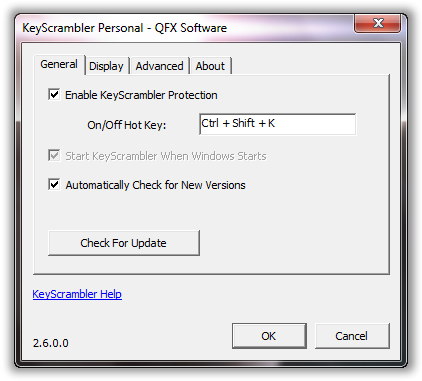Click the 'Enable KeyScrambler Protection' label text
Screen dimensions: 422x381
pos(141,95)
